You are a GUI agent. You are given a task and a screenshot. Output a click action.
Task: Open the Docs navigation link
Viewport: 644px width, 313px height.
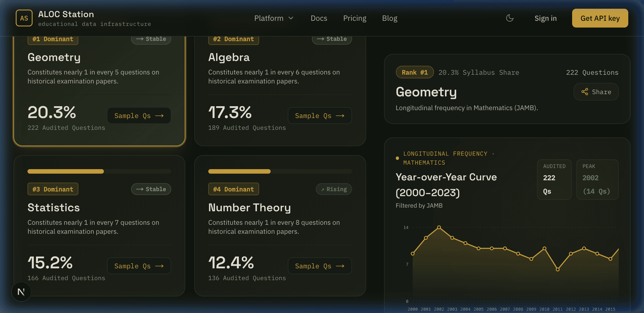click(319, 18)
